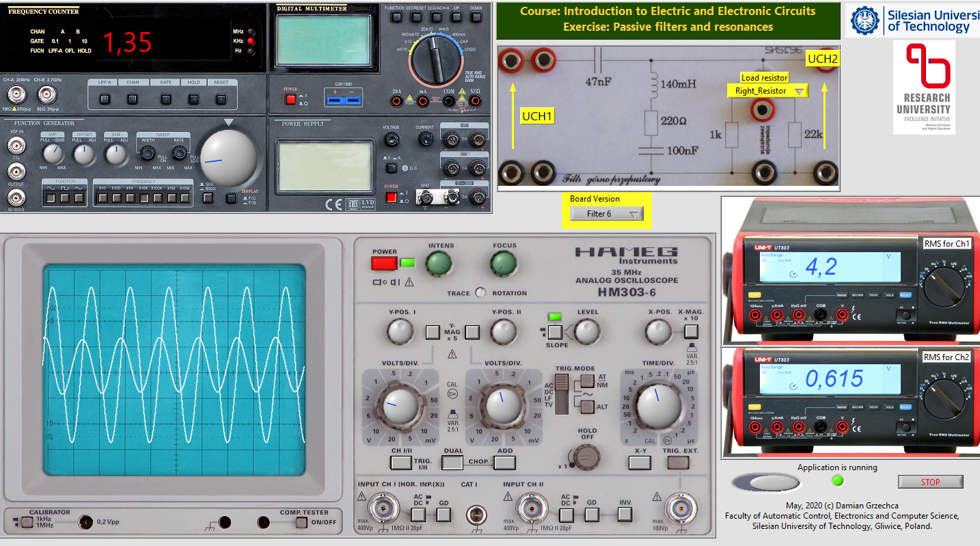Toggle the digital multimeter POWER button

point(290,100)
